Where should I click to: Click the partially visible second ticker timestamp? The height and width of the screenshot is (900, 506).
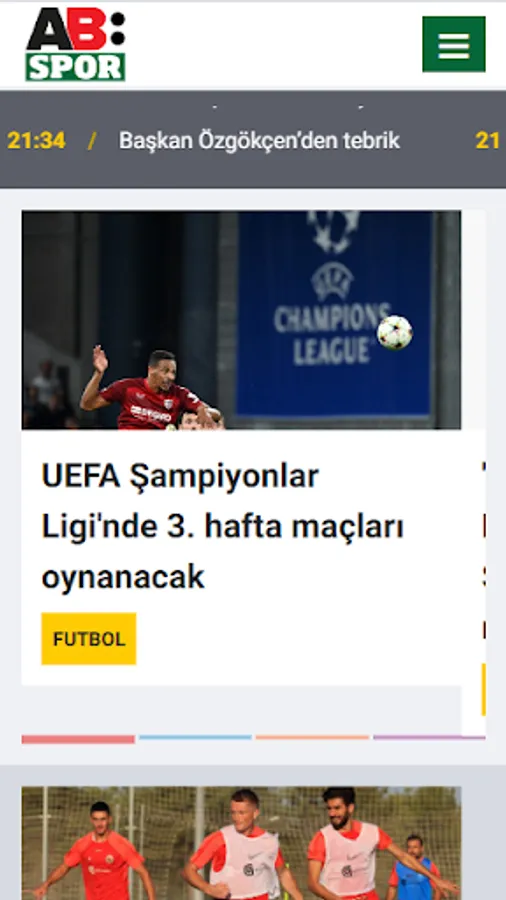point(488,141)
